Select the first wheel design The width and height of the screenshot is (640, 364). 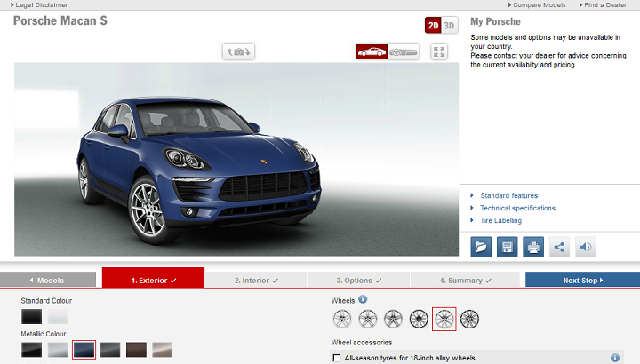[342, 319]
